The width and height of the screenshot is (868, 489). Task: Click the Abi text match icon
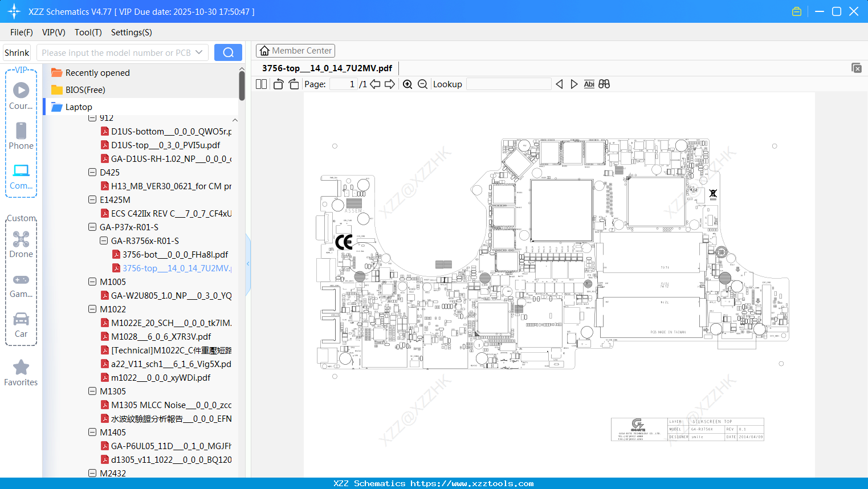point(589,84)
